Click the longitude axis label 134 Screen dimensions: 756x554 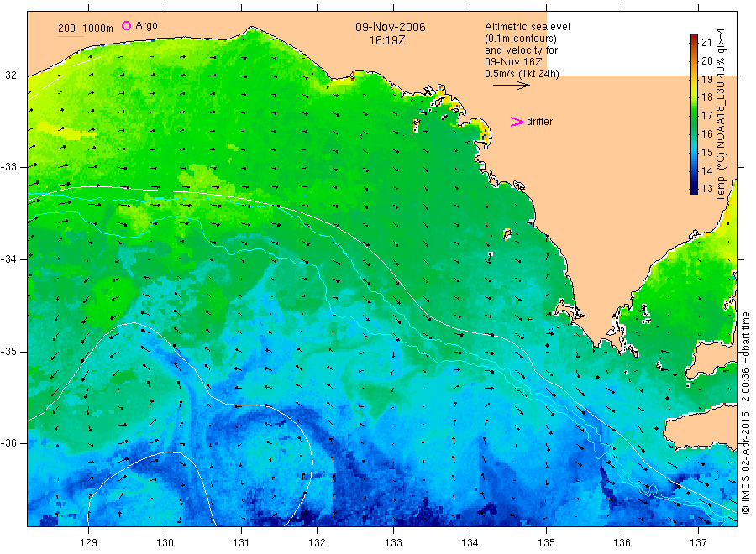coord(470,543)
